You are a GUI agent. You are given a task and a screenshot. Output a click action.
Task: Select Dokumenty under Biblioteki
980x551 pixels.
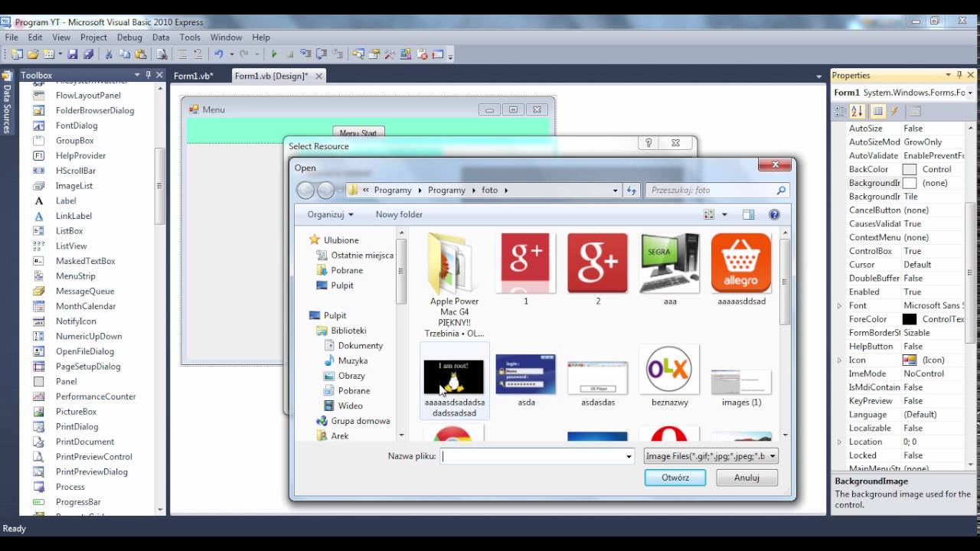coord(360,345)
